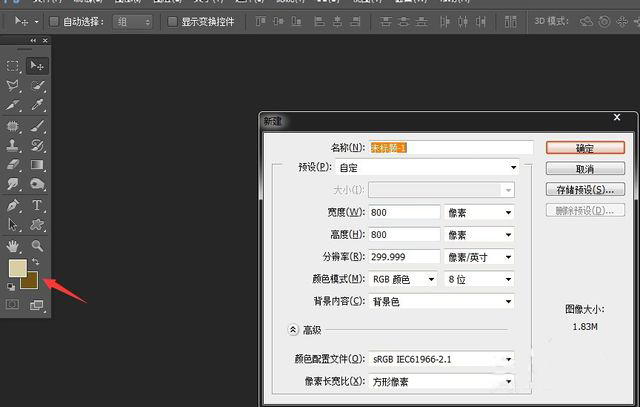The height and width of the screenshot is (407, 640).
Task: Choose the Gradient tool
Action: tap(37, 165)
